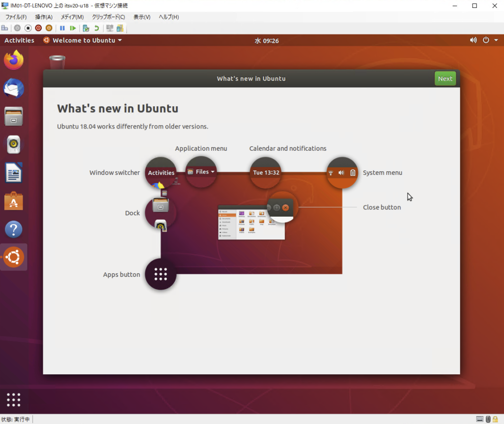The width and height of the screenshot is (504, 424).
Task: Click Show Applications grid button
Action: tap(14, 400)
